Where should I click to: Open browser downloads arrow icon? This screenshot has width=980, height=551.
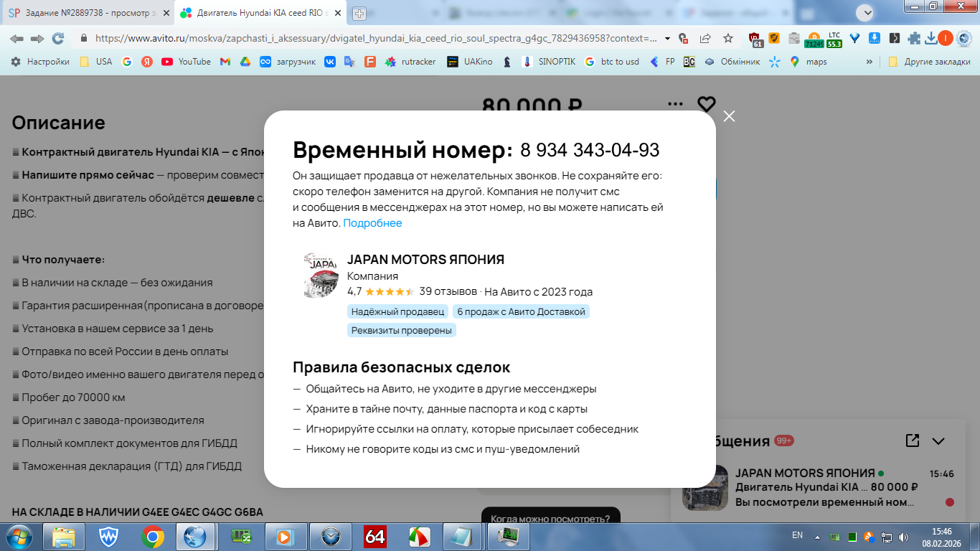[930, 39]
